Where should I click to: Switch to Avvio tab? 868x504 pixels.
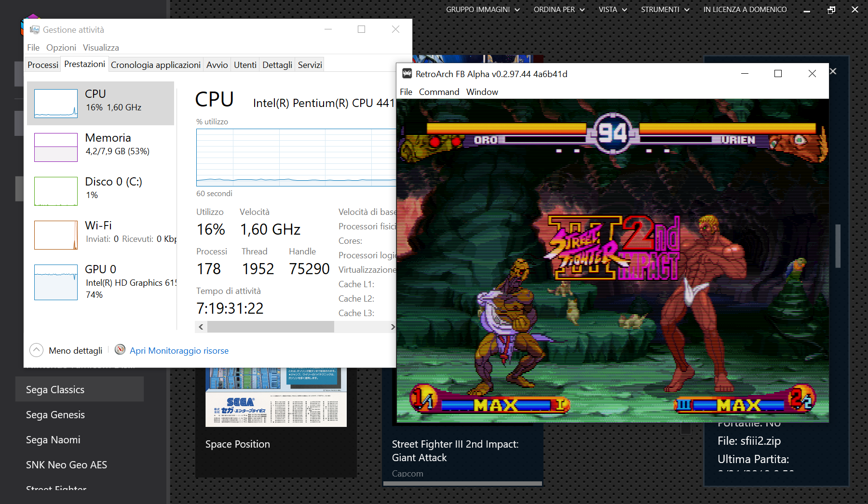(x=217, y=65)
